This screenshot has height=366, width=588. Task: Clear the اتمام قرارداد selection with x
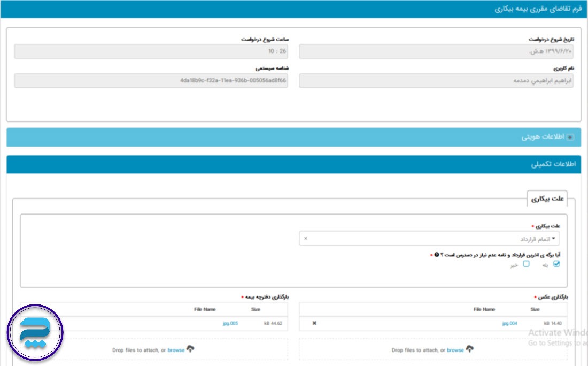coord(306,239)
